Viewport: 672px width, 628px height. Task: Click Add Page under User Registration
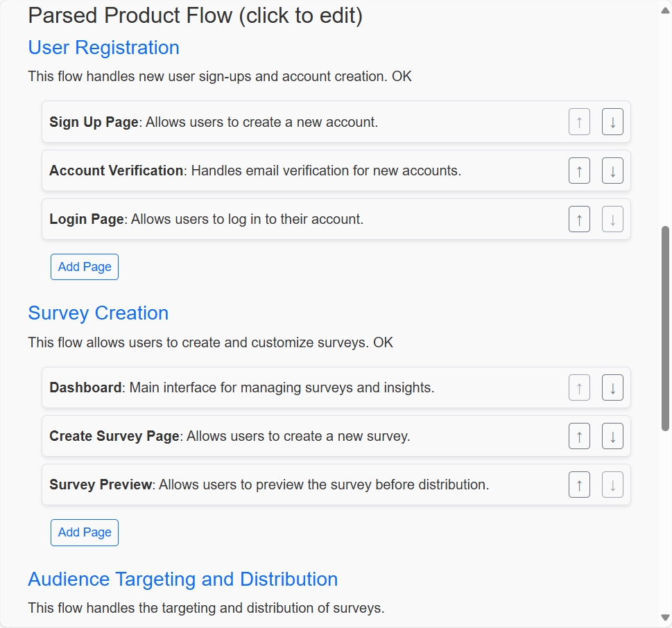85,267
